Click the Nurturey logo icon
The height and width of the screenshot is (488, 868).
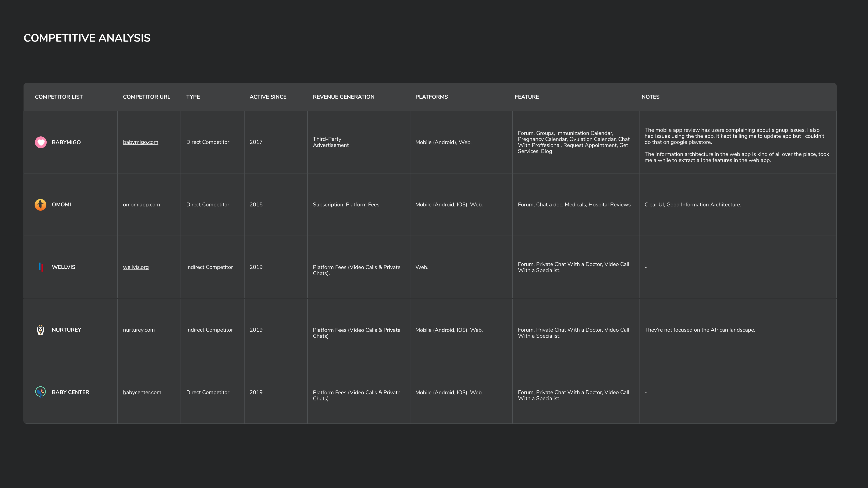(x=40, y=330)
